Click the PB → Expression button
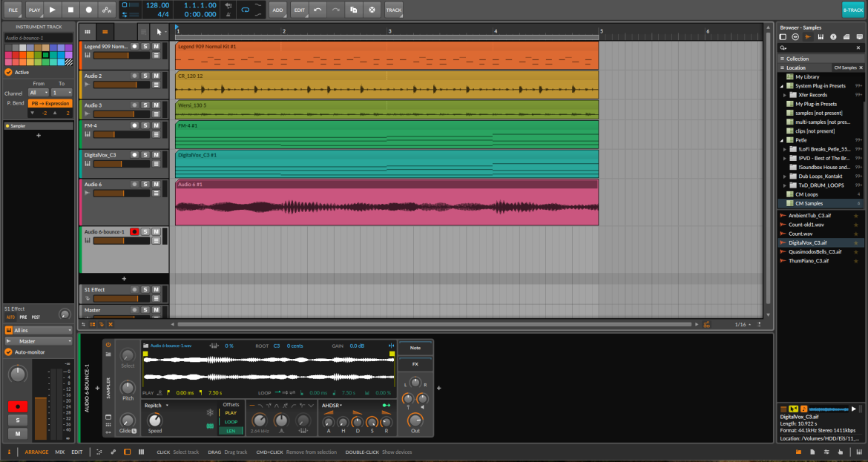This screenshot has height=462, width=868. point(50,104)
